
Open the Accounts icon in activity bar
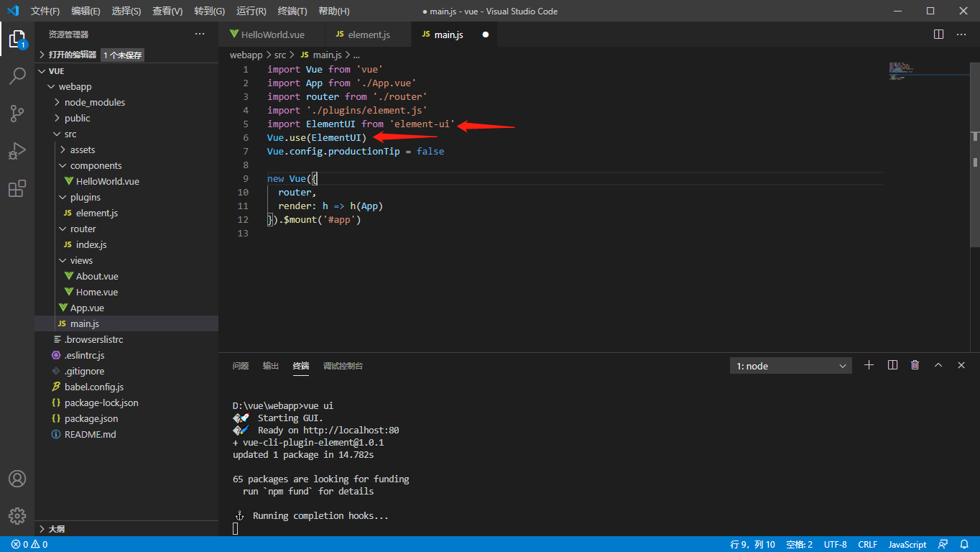coord(17,479)
